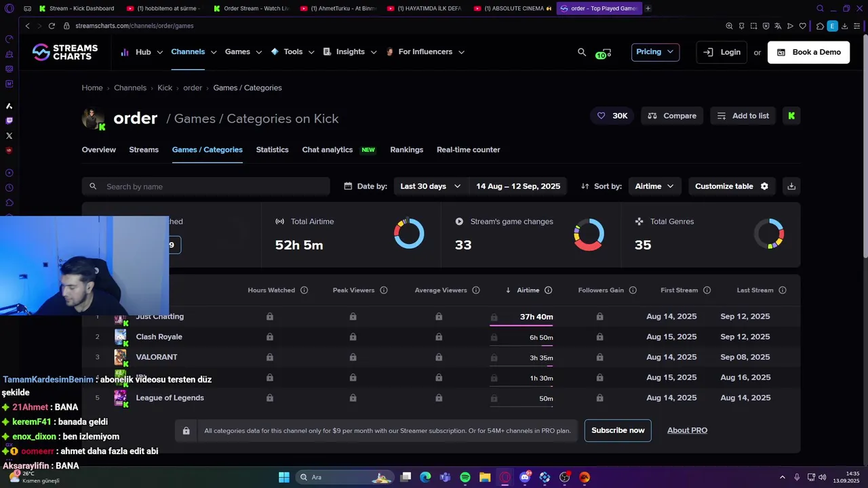Open the Clash Royale category row
This screenshot has height=488, width=868.
441,337
